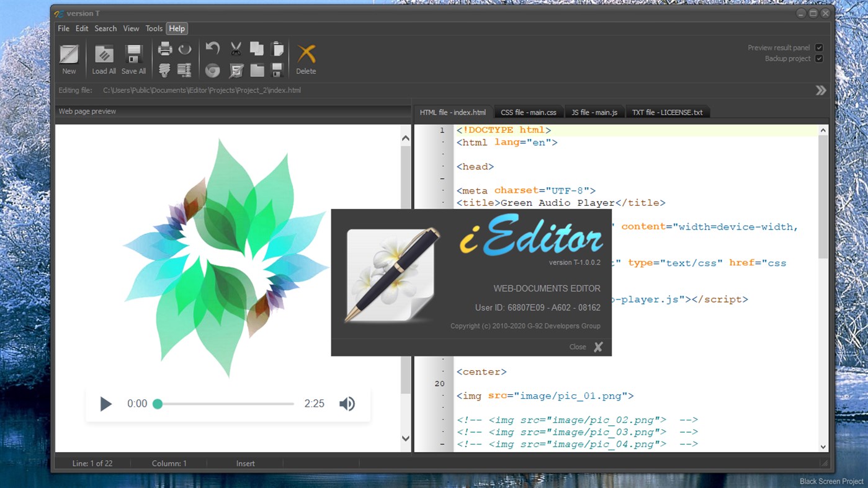Click the light bulb toolbar icon
This screenshot has width=868, height=488.
point(164,70)
